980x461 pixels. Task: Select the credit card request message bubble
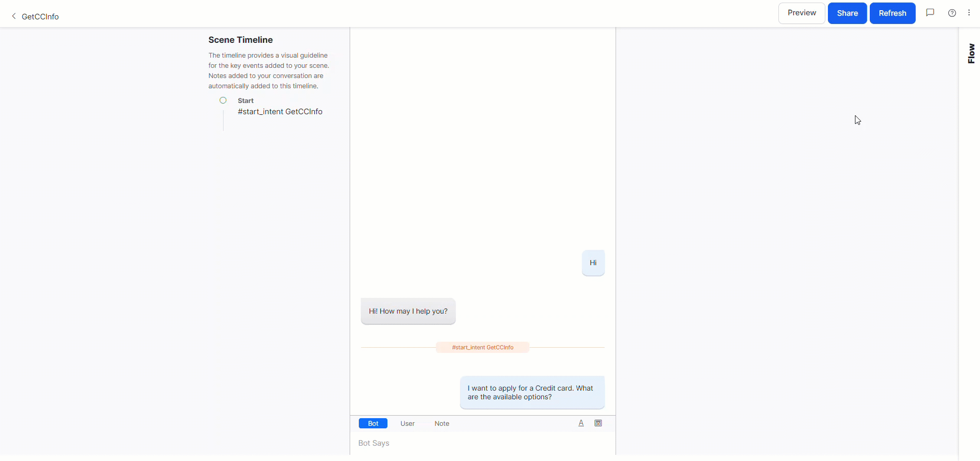pyautogui.click(x=532, y=393)
